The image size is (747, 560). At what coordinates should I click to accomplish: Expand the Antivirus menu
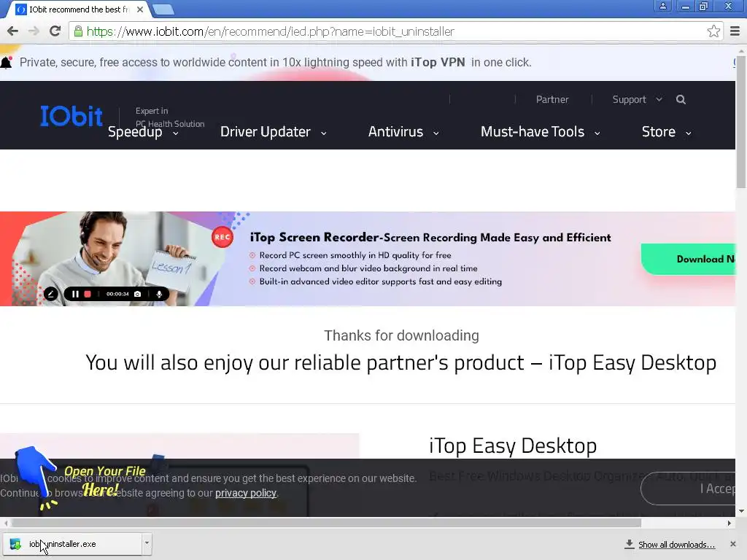(x=403, y=132)
